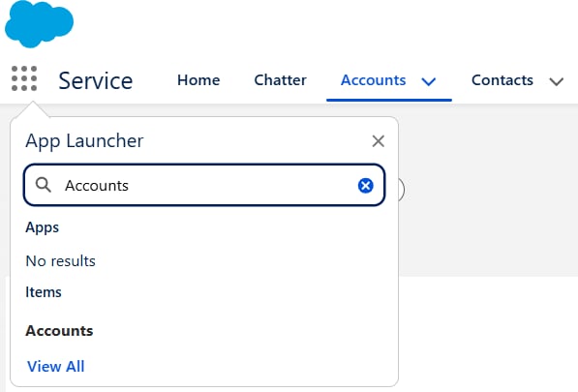Click the View All link

pos(55,366)
